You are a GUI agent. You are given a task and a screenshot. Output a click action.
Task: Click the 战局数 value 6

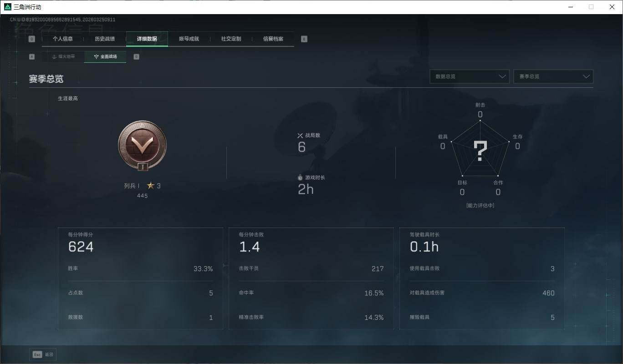[x=301, y=147]
